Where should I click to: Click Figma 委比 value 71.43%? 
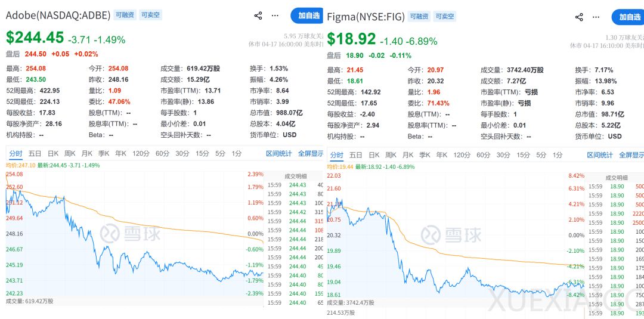[438, 103]
